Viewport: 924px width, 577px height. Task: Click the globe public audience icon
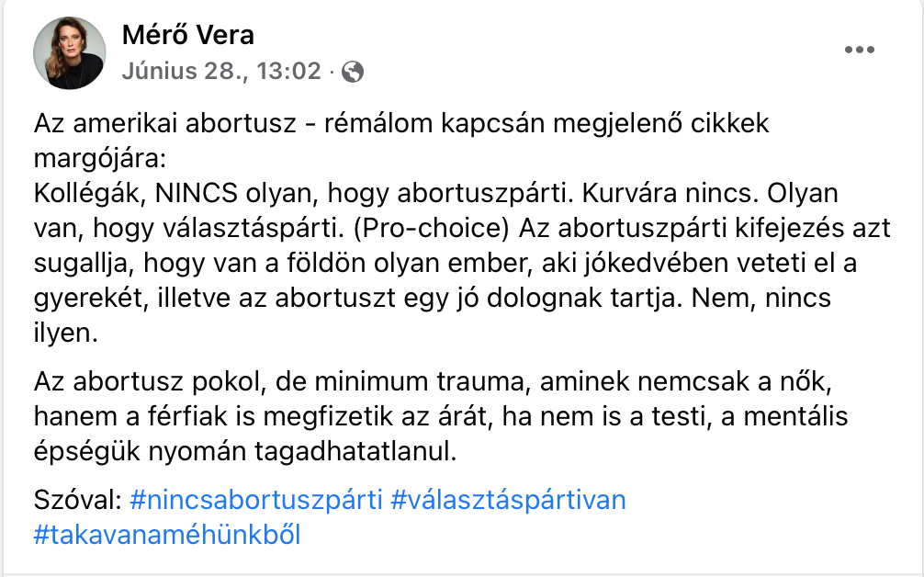(x=353, y=71)
